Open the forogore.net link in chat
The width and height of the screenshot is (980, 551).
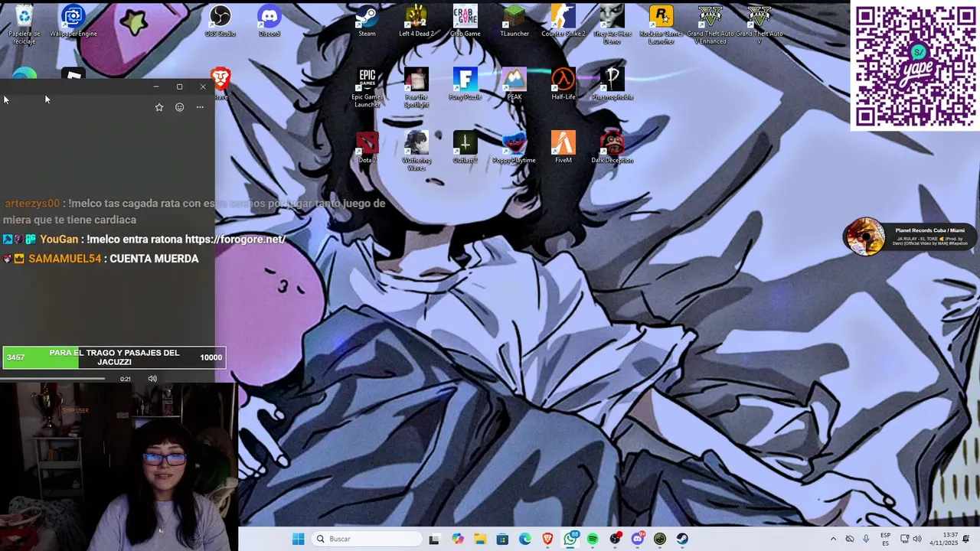click(x=235, y=240)
